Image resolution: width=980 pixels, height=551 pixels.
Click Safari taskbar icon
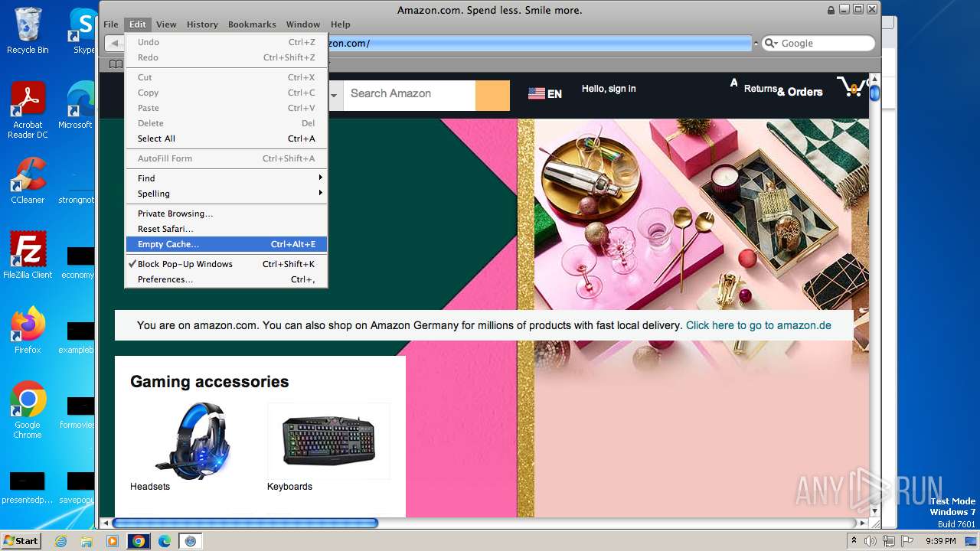pos(191,541)
